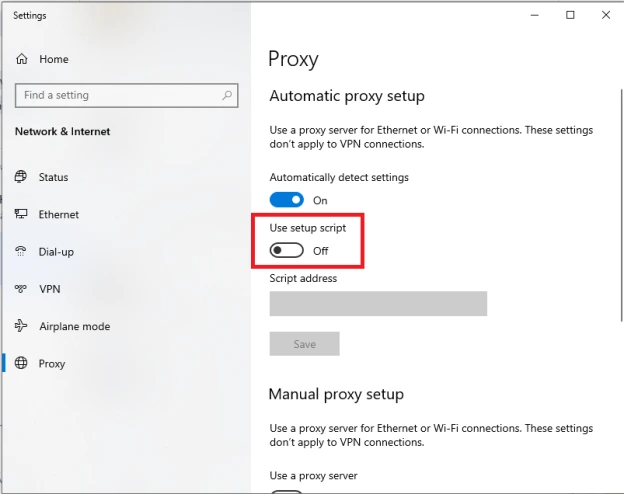Maximize the Settings window

570,15
